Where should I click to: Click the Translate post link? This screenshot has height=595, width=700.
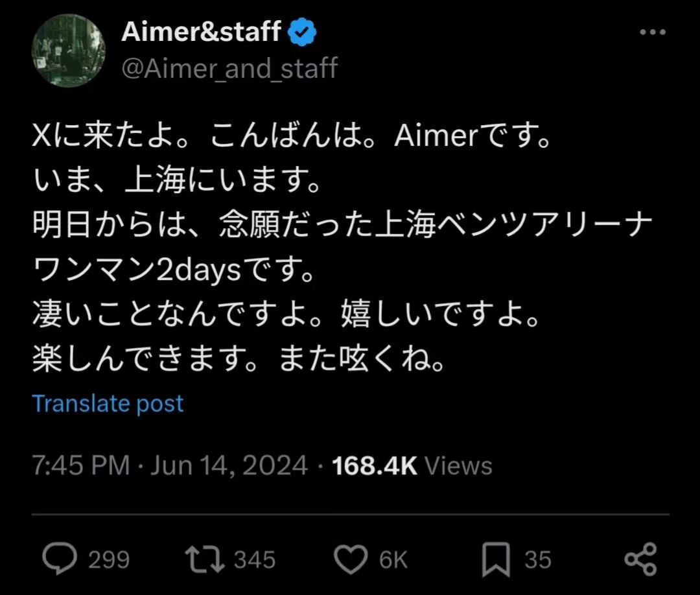[x=108, y=403]
